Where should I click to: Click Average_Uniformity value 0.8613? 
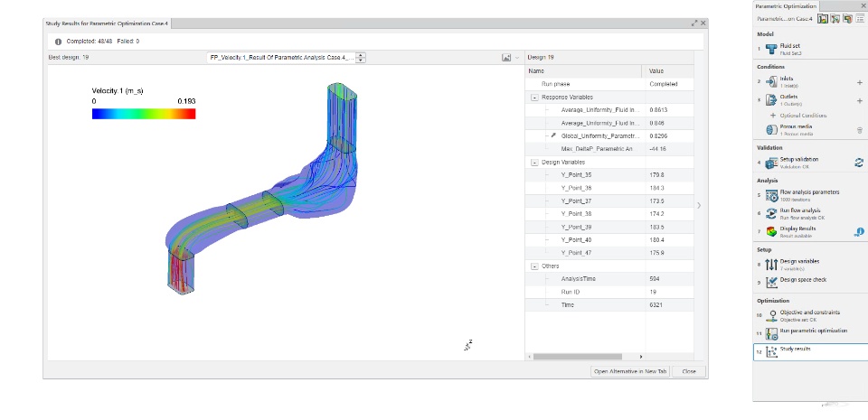click(x=658, y=110)
